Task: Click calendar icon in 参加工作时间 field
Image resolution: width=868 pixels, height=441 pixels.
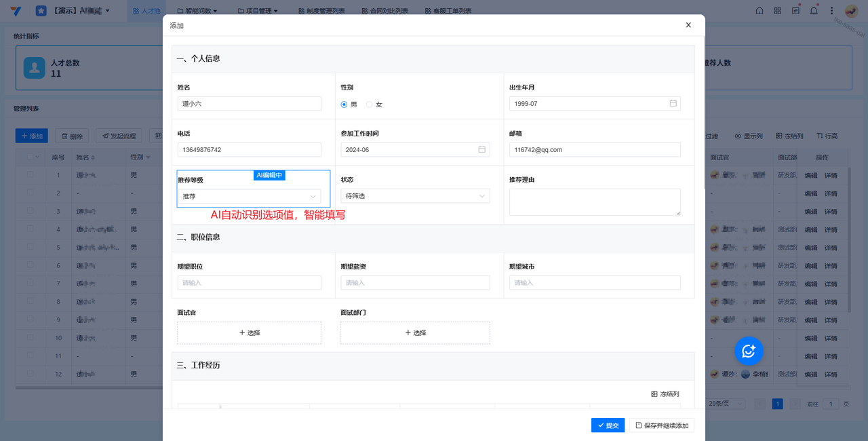Action: click(481, 150)
